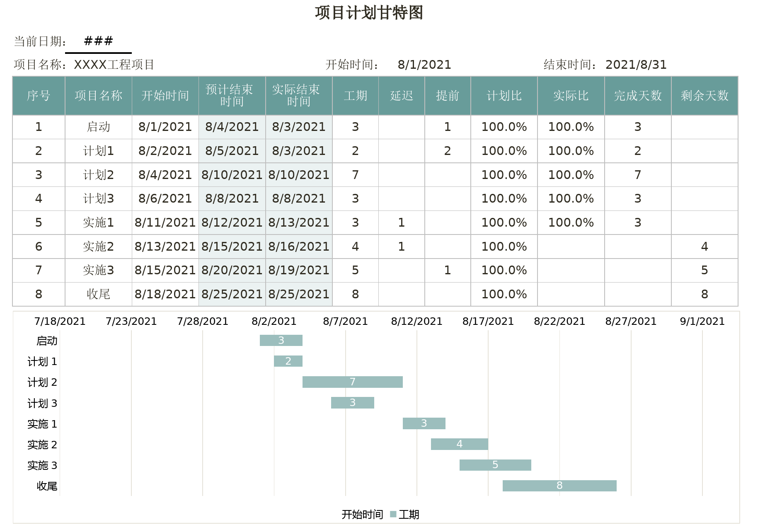This screenshot has height=532, width=782.
Task: Select the 收尾 task name cell in table
Action: pyautogui.click(x=98, y=294)
